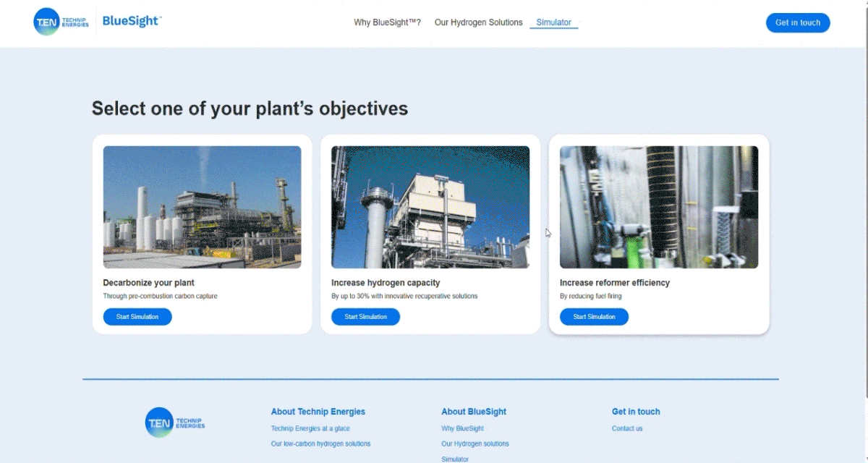
Task: Open Our low-carbon hydrogen solutions footer link
Action: (320, 444)
